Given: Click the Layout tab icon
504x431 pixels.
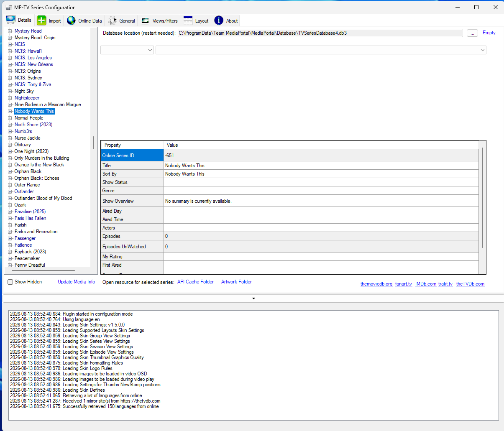Looking at the screenshot, I should point(188,20).
